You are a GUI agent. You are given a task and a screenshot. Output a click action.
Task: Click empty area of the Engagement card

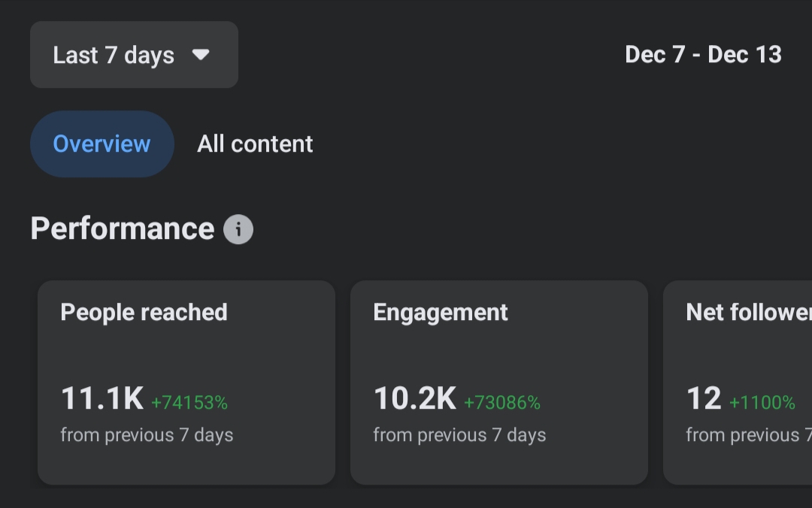click(570, 352)
